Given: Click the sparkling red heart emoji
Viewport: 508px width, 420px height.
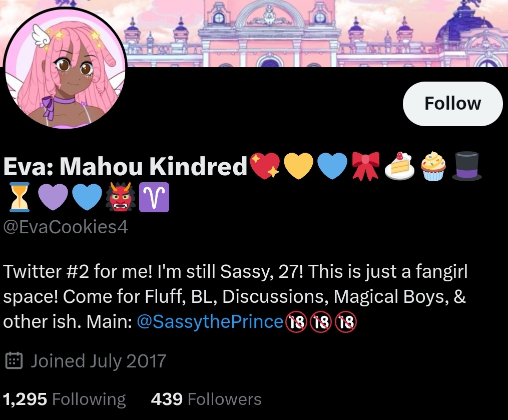Looking at the screenshot, I should click(265, 166).
